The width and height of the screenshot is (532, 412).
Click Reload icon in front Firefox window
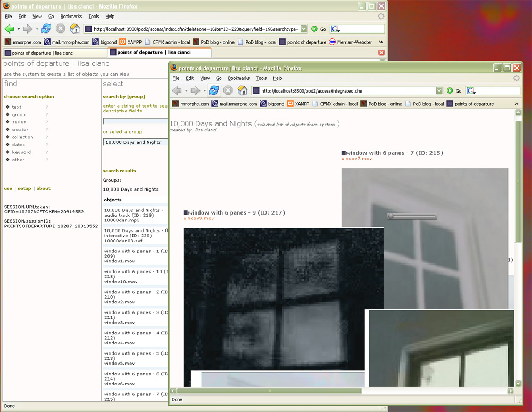[x=214, y=90]
